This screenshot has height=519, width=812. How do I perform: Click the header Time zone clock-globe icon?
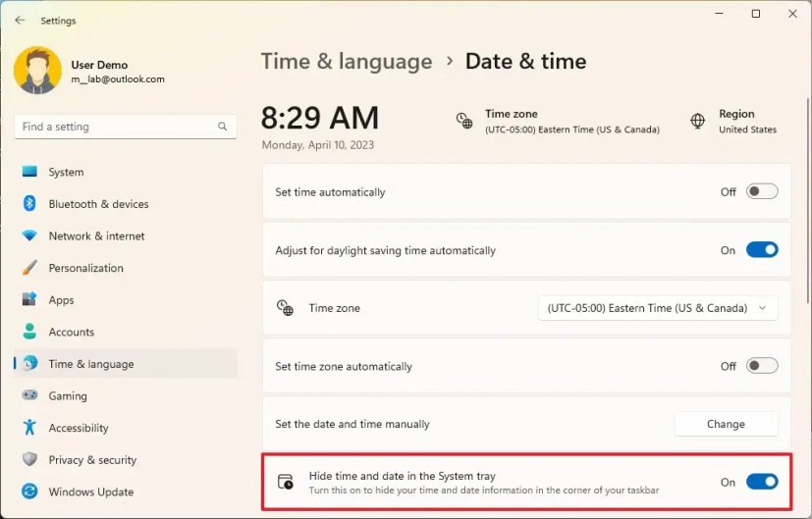(x=464, y=121)
